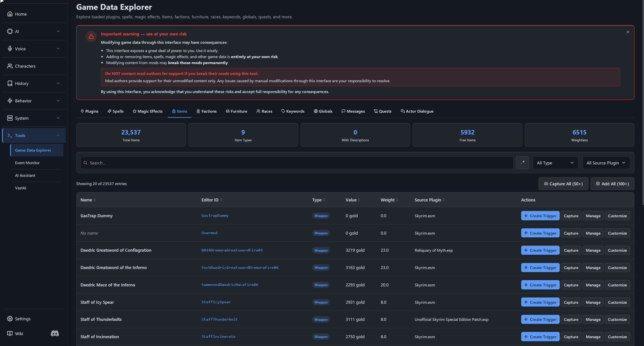Click the Weightless 6515 stat card
The width and height of the screenshot is (644, 346).
click(x=579, y=135)
